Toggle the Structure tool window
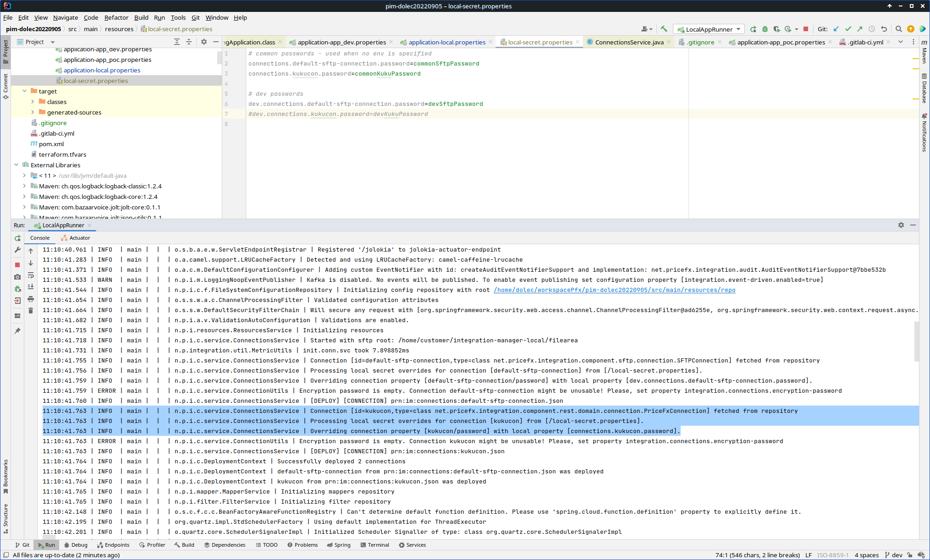The image size is (930, 560). coord(6,519)
